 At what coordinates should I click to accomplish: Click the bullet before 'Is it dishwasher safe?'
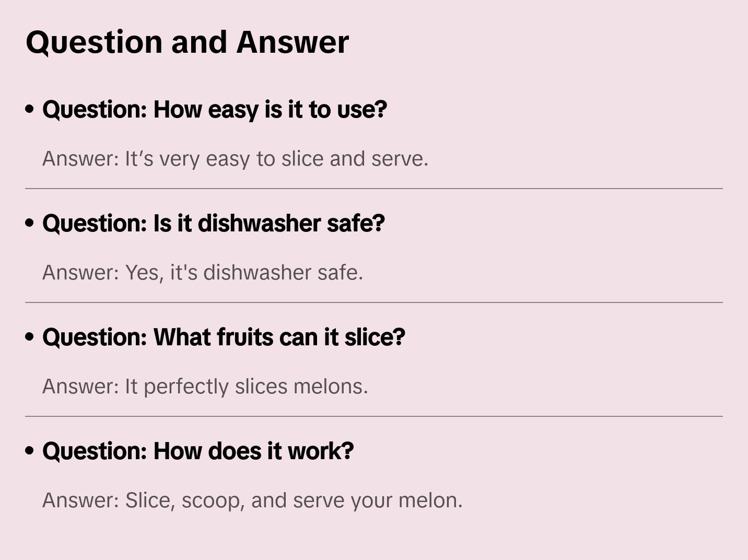30,223
